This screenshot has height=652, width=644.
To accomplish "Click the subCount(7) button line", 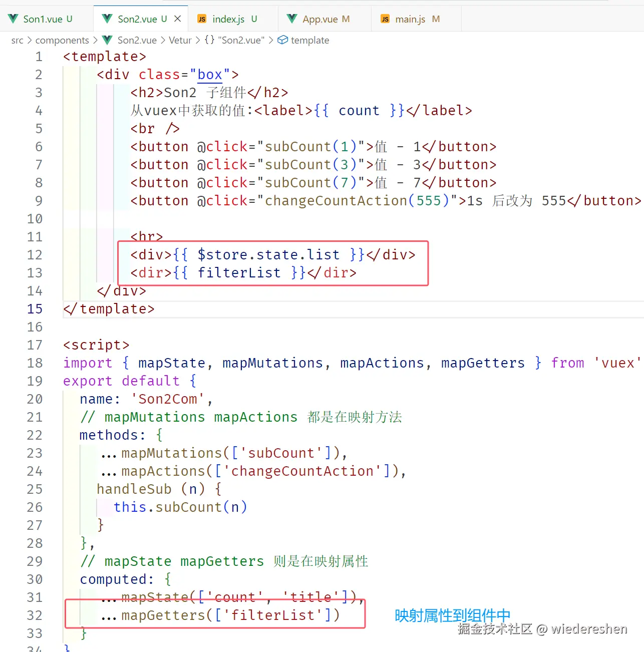I will tap(313, 183).
